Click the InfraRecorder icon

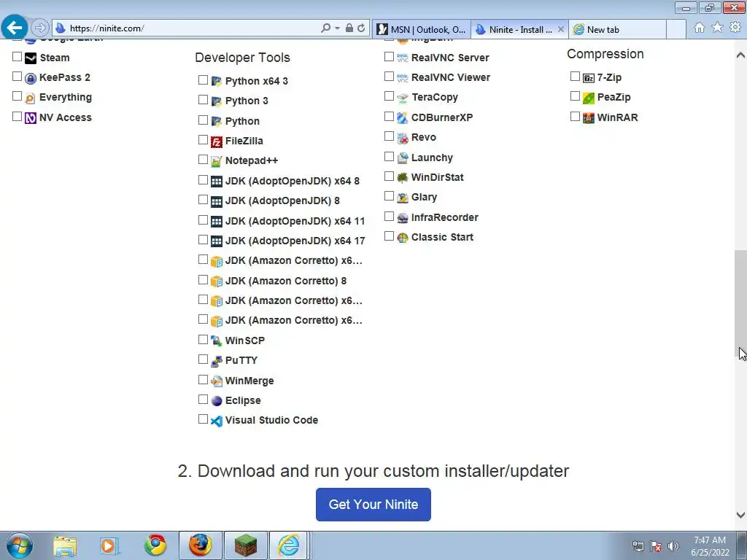(403, 217)
